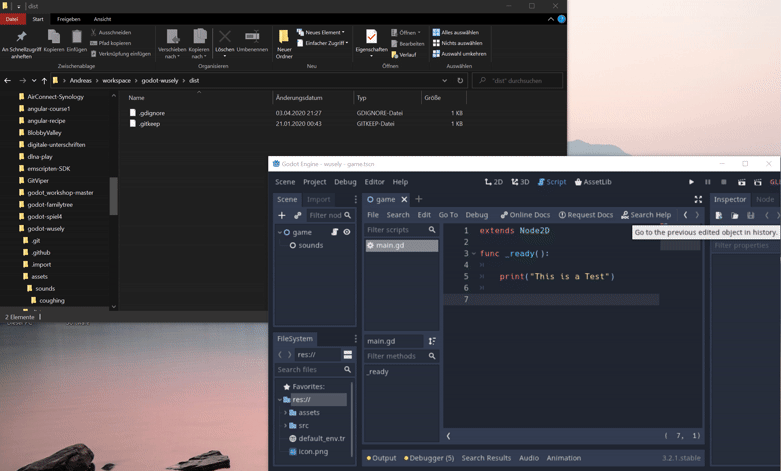This screenshot has height=471, width=781.
Task: Toggle alphabetical sorting of methods icon
Action: [432, 341]
